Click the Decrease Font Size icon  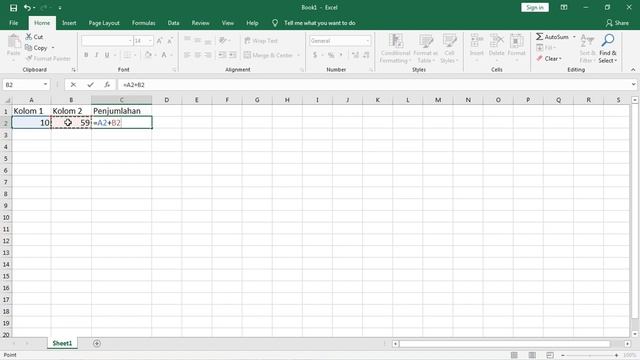pyautogui.click(x=170, y=41)
